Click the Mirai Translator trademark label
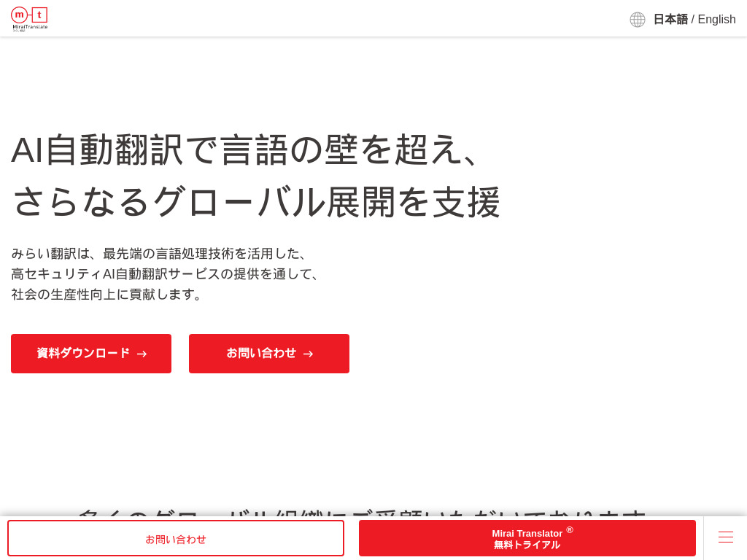Image resolution: width=747 pixels, height=560 pixels. (x=527, y=533)
